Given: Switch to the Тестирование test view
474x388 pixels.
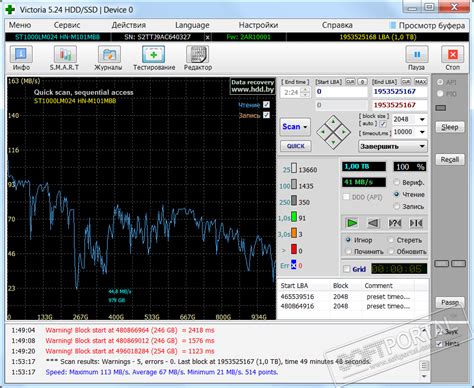Looking at the screenshot, I should coord(153,55).
